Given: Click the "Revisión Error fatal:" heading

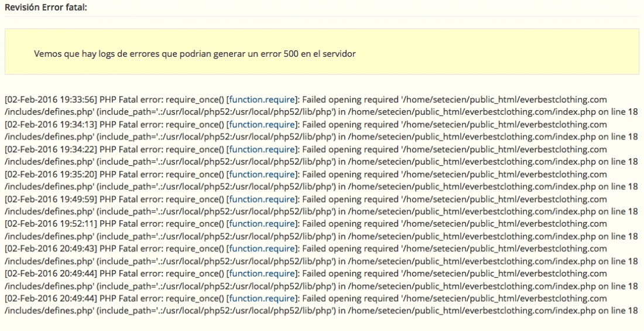Looking at the screenshot, I should [x=46, y=8].
